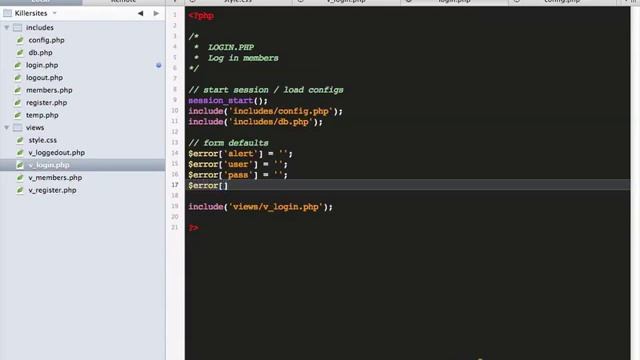Click the v_loggedout.php file icon
This screenshot has height=360, width=640.
(x=20, y=153)
